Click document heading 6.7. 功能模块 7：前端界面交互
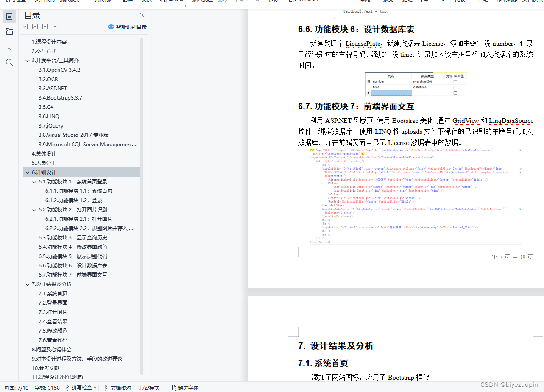This screenshot has width=544, height=392. click(x=356, y=106)
